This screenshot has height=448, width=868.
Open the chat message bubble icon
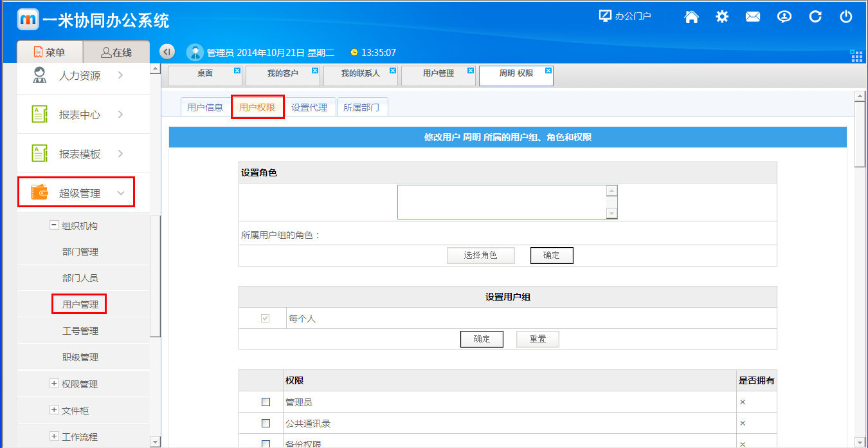point(784,17)
